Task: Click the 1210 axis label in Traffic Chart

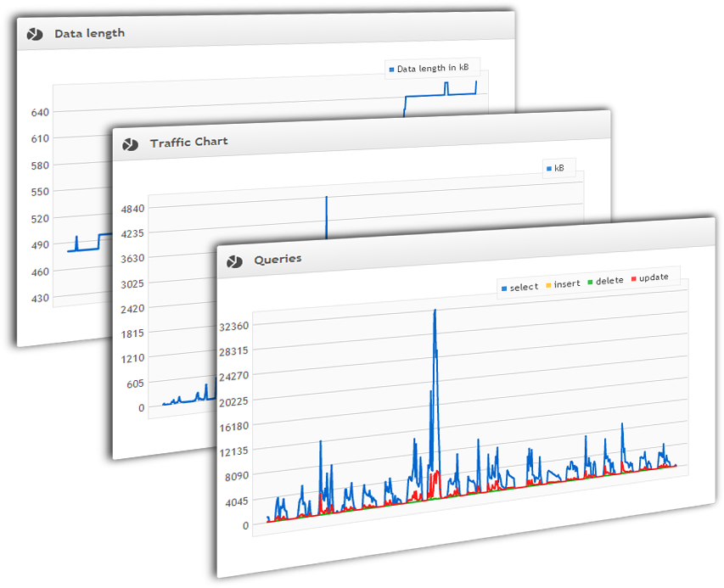Action: click(132, 359)
